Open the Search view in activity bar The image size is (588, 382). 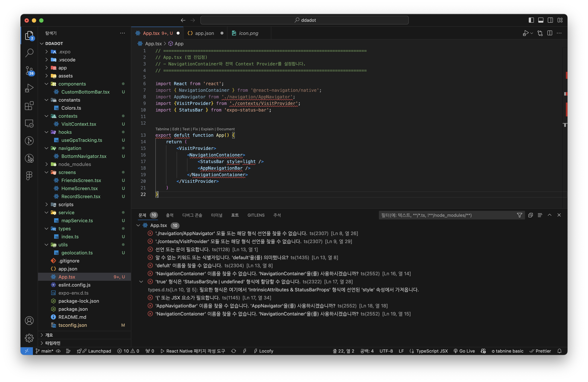coord(29,53)
